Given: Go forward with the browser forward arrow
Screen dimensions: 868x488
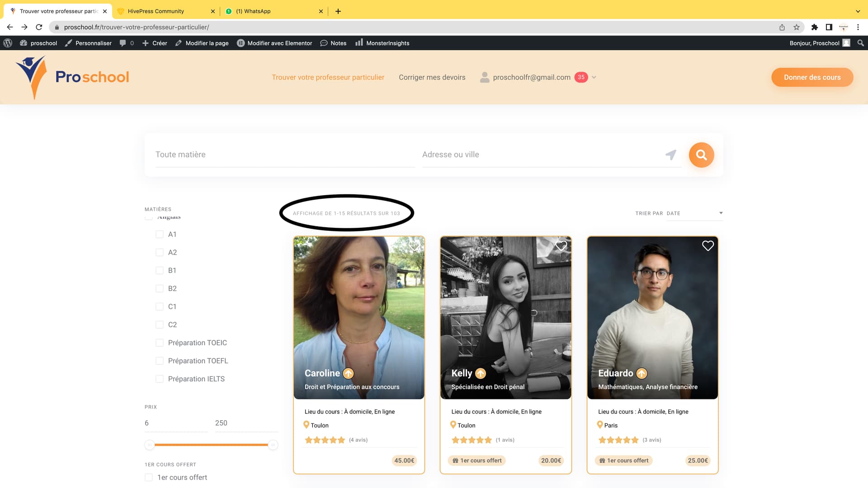Looking at the screenshot, I should (x=24, y=27).
